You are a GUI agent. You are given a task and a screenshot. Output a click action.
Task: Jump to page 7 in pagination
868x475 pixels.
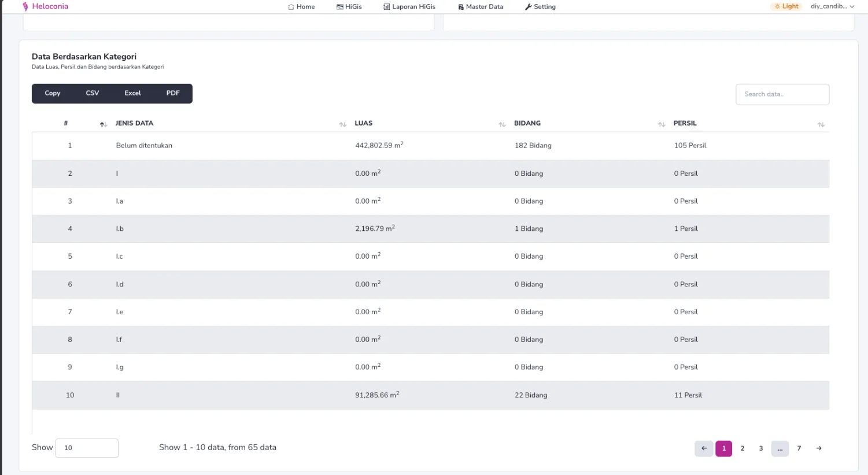click(799, 448)
